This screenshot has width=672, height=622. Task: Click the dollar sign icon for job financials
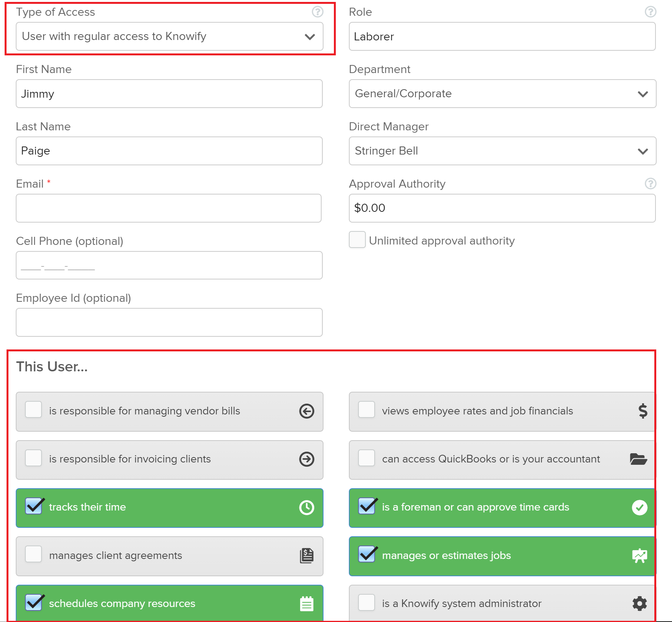click(642, 411)
